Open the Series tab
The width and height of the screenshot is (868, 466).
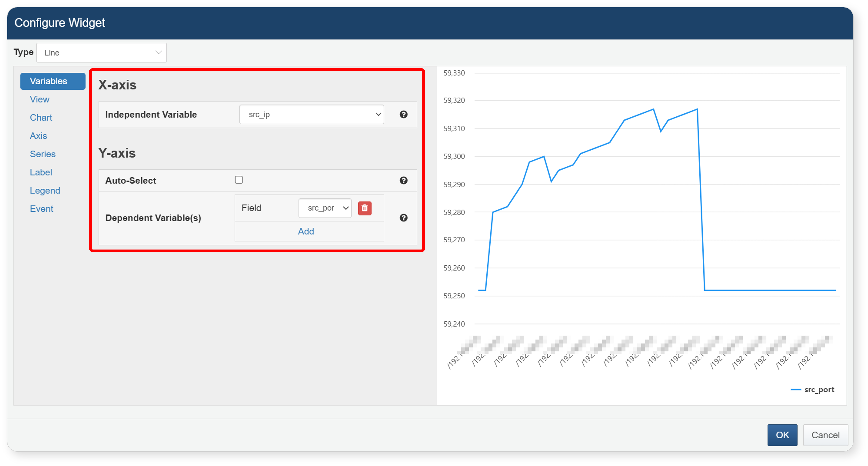pos(42,154)
